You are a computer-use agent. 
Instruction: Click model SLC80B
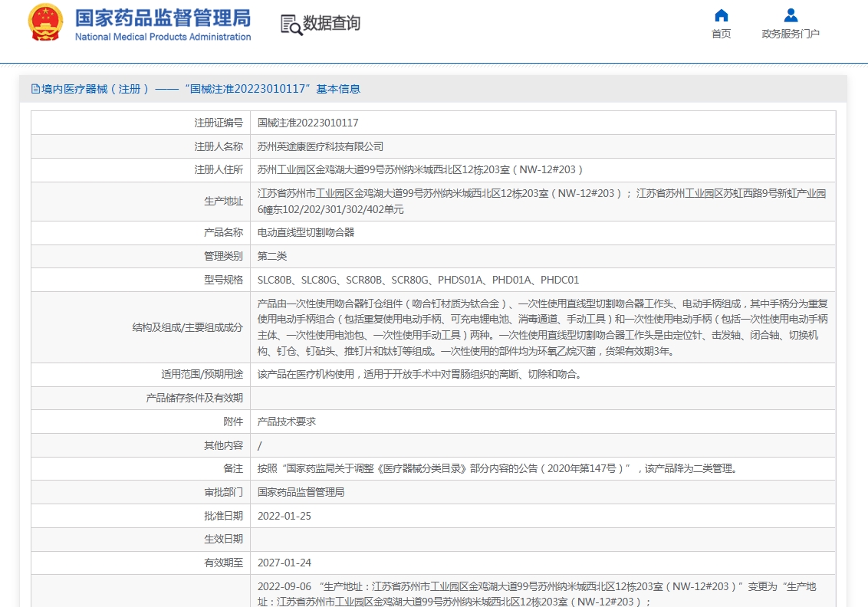[275, 280]
